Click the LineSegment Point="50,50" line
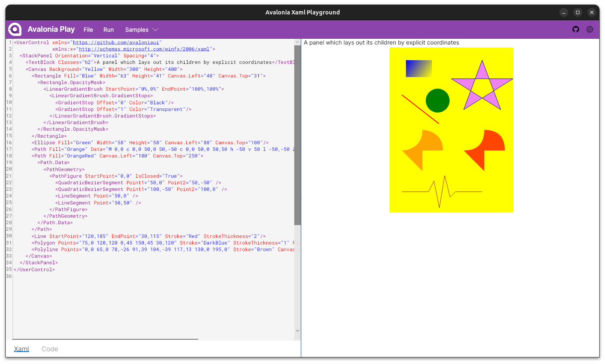This screenshot has width=605, height=364. pos(98,203)
